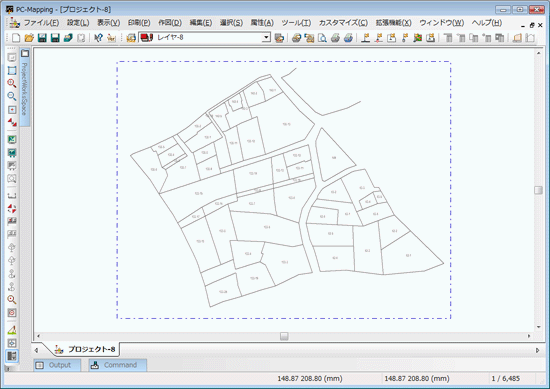
Task: Select the blue rectangle area tool in left toolbar
Action: pos(12,70)
